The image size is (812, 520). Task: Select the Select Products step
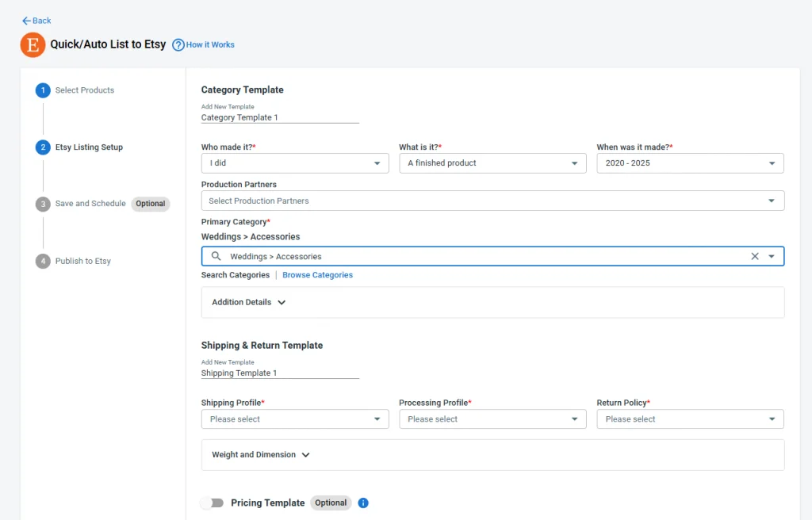[x=42, y=90]
